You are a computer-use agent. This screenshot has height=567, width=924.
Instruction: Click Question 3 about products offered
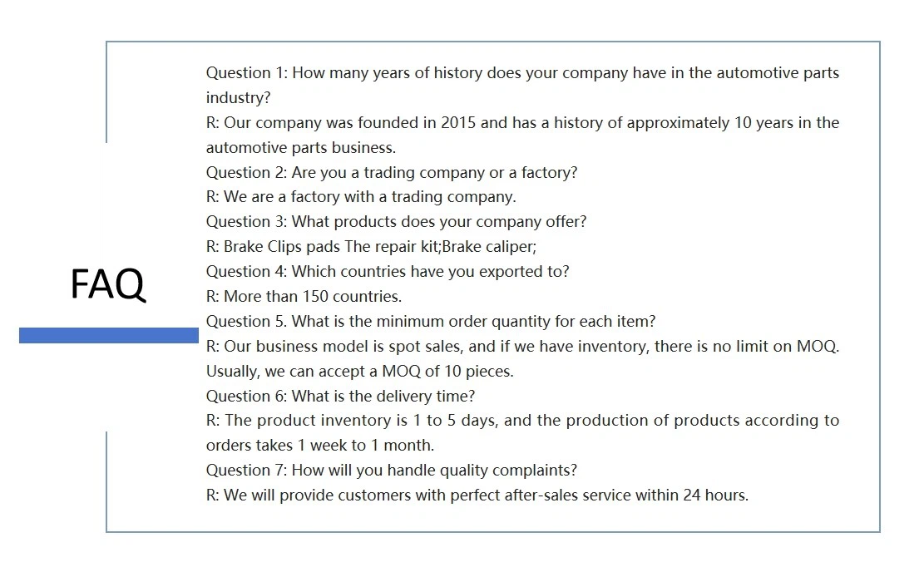(396, 222)
